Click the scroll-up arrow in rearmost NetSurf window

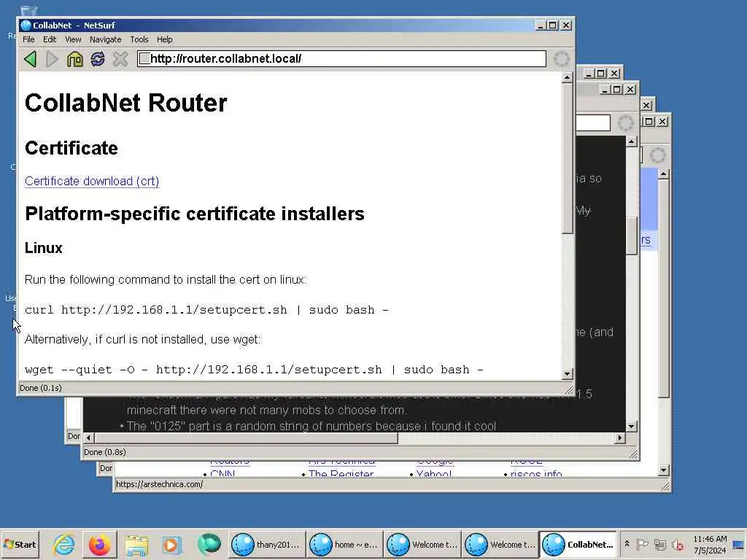(664, 174)
